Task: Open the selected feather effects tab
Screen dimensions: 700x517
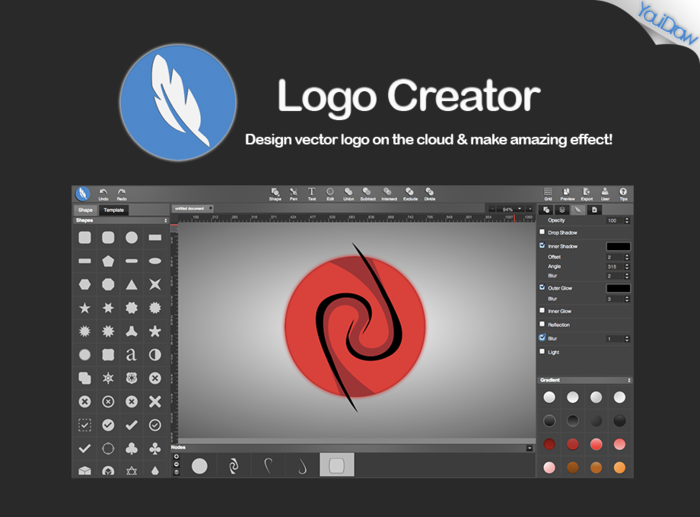Action: pyautogui.click(x=578, y=210)
